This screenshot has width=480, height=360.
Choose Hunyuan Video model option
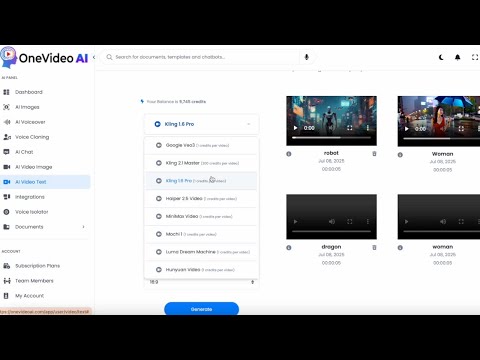click(201, 270)
